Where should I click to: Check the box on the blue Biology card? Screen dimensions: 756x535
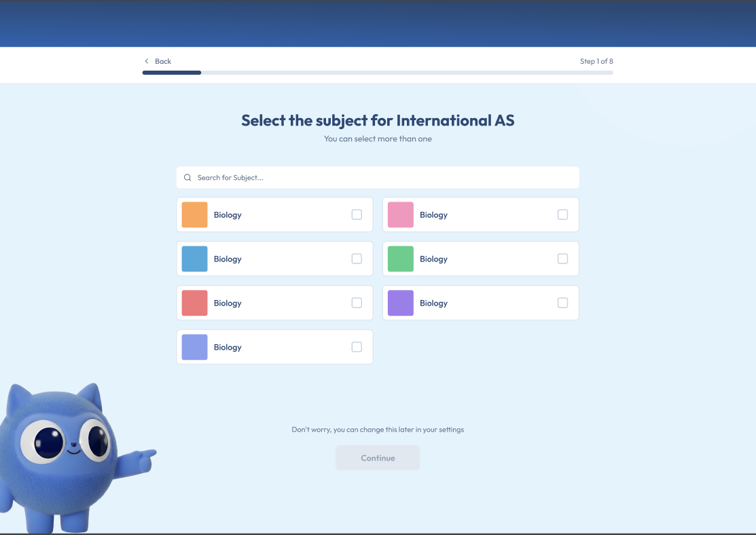click(x=357, y=259)
